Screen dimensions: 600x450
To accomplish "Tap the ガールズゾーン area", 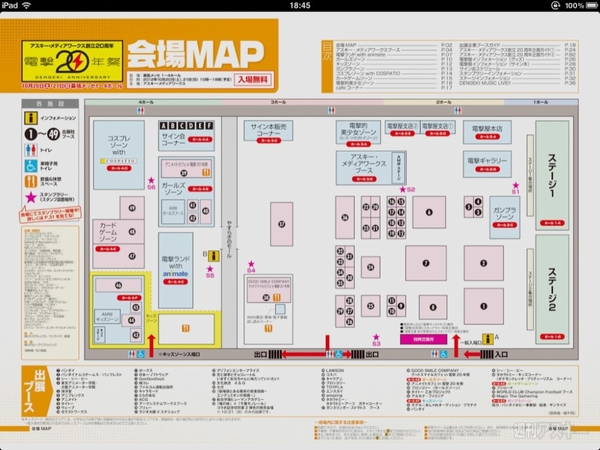I will click(x=186, y=191).
